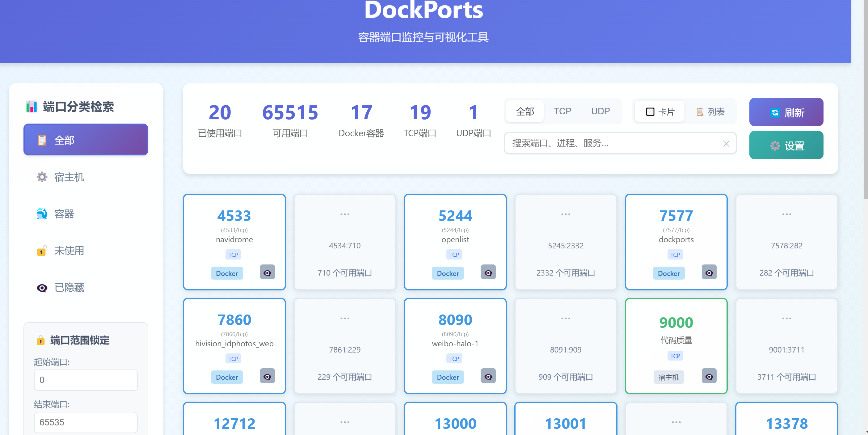Click 宿主机 badge on port 9000 card
The width and height of the screenshot is (868, 435).
(x=668, y=377)
